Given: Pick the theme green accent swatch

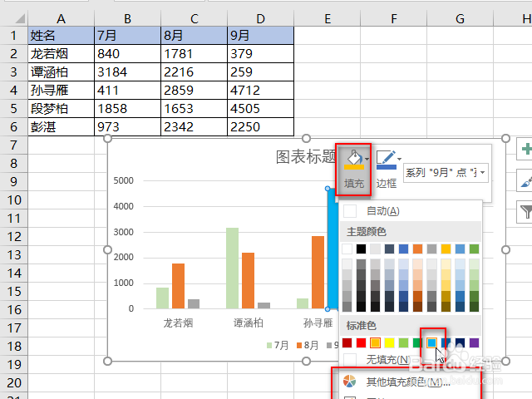Looking at the screenshot, I should pos(474,249).
